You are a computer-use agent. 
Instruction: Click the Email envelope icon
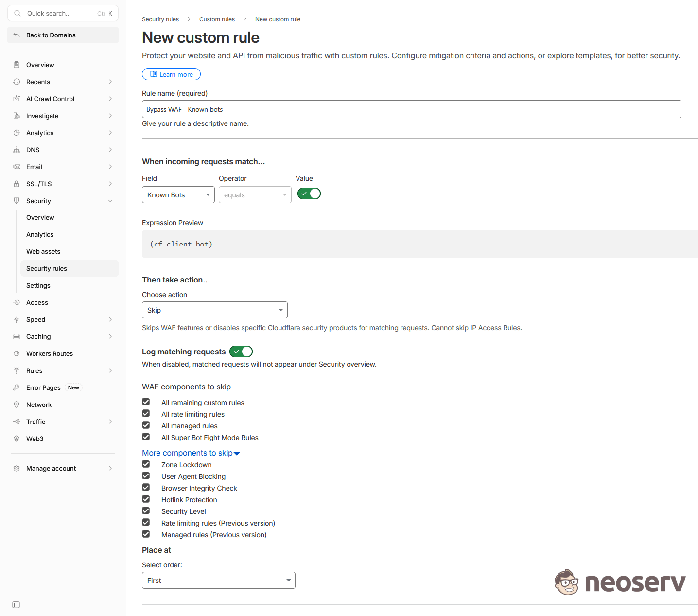17,167
